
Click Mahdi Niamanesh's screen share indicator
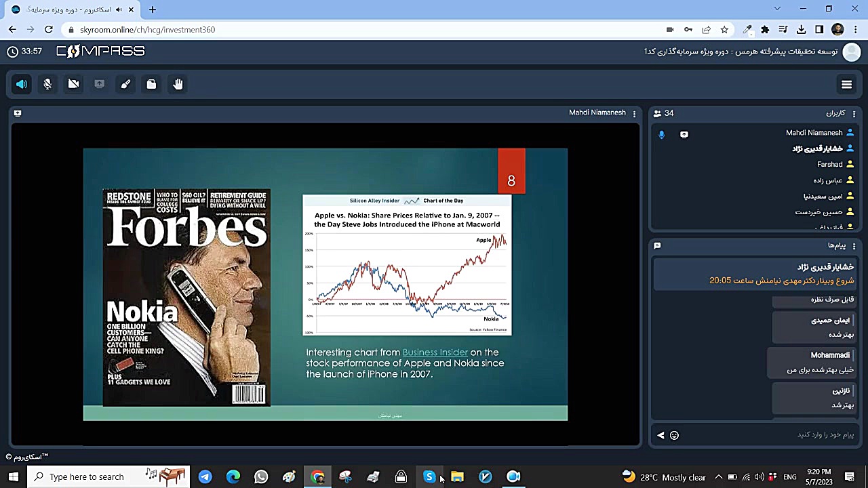pyautogui.click(x=684, y=134)
